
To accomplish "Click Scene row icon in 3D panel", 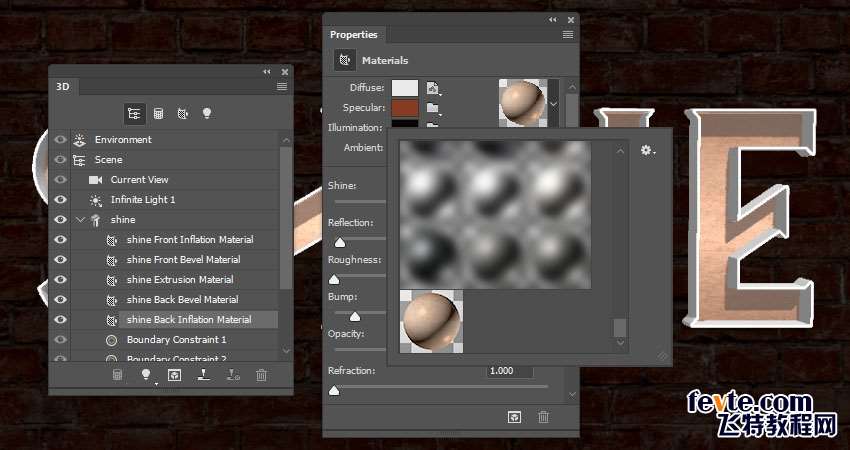I will point(79,159).
